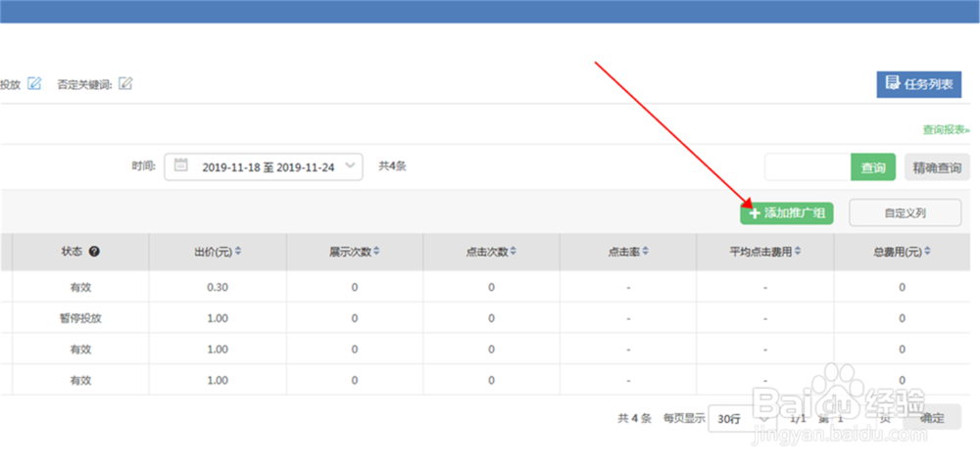The image size is (980, 467).
Task: Open the 查询报表 report link
Action: tap(947, 130)
